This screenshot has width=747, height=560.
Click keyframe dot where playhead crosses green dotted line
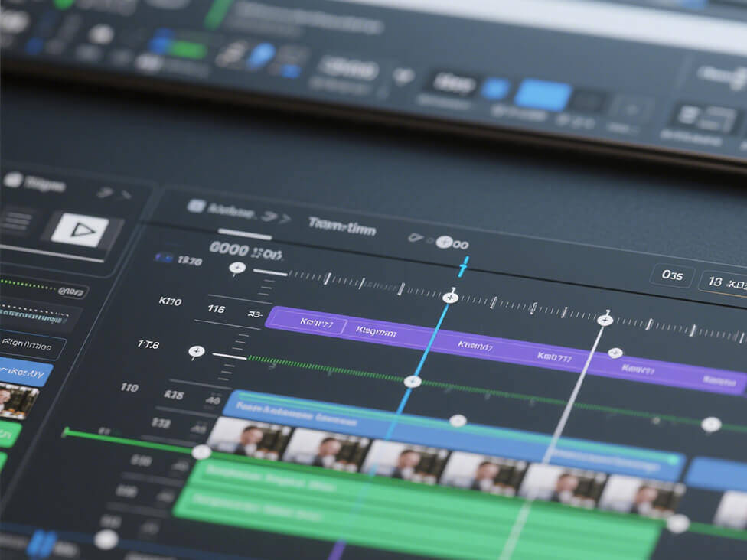[413, 381]
